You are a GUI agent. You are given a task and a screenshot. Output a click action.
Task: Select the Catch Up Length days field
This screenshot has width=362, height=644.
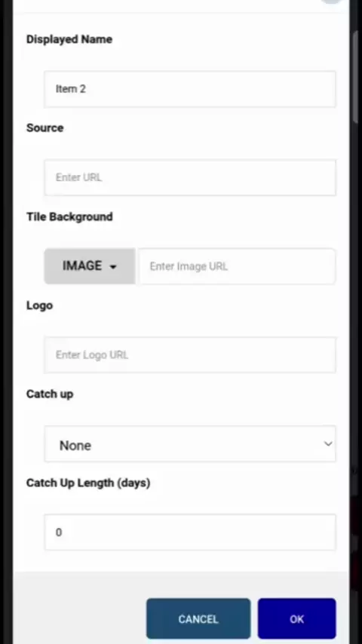pyautogui.click(x=190, y=532)
